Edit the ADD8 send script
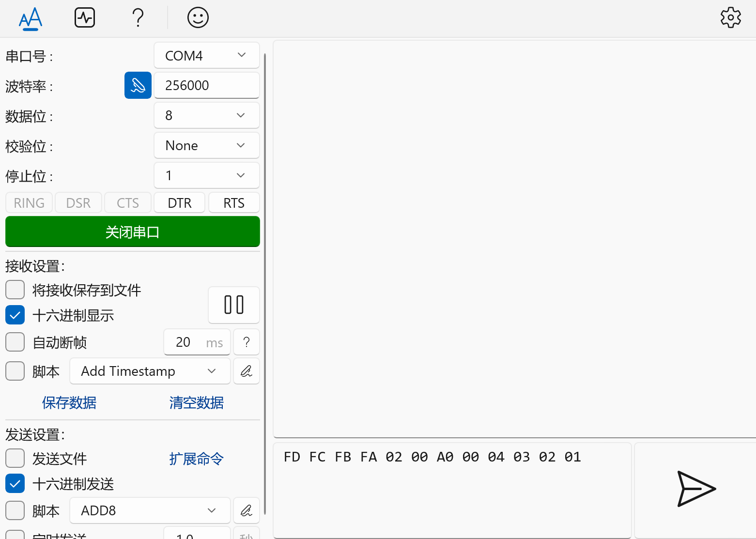Screen dimensions: 756x539 point(247,510)
